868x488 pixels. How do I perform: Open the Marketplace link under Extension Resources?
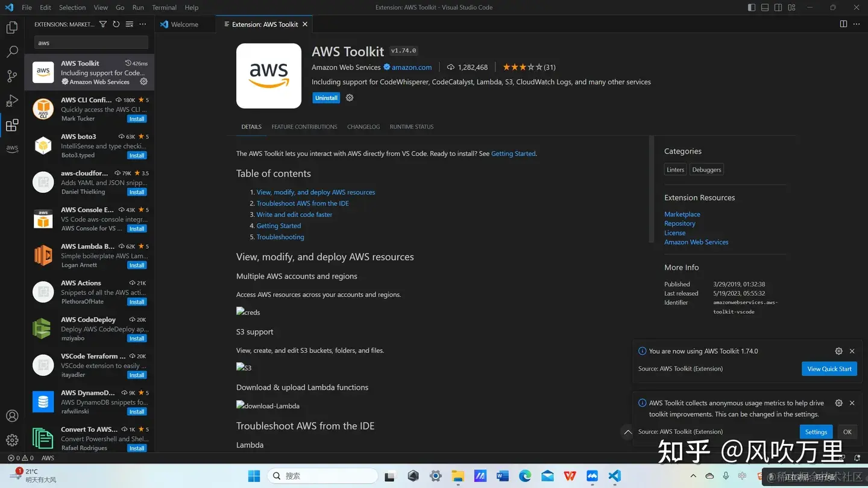(x=682, y=214)
